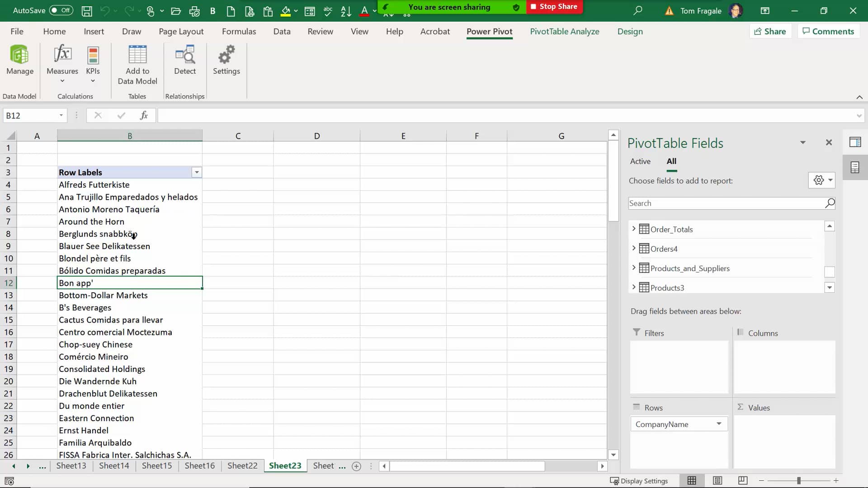Select the PivotTable Analyze tab
Viewport: 868px width, 488px height.
(x=565, y=32)
